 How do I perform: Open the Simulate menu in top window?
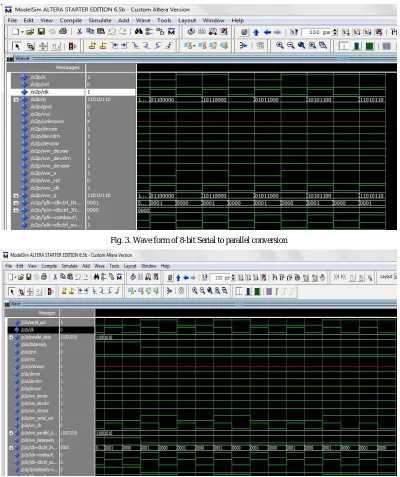(x=100, y=20)
